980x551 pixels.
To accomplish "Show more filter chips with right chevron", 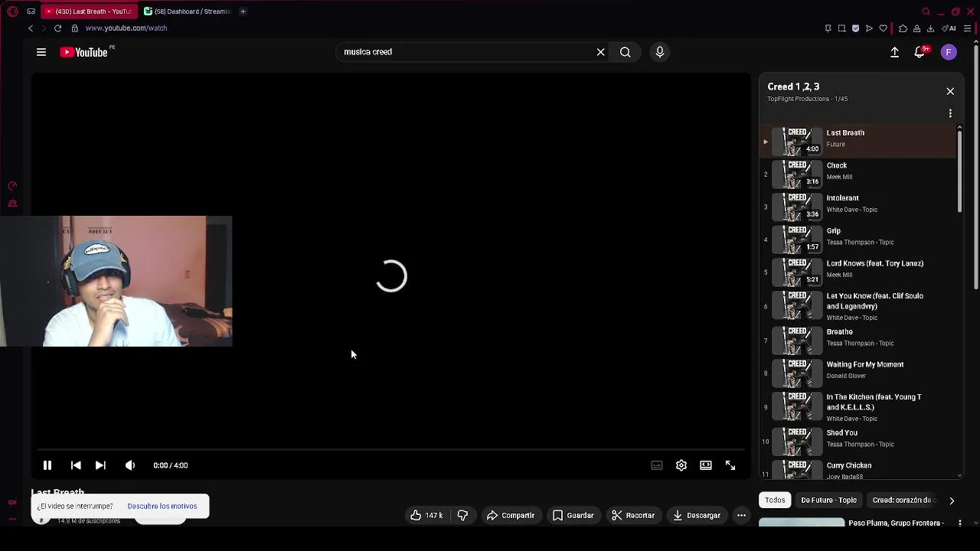I will (x=952, y=500).
